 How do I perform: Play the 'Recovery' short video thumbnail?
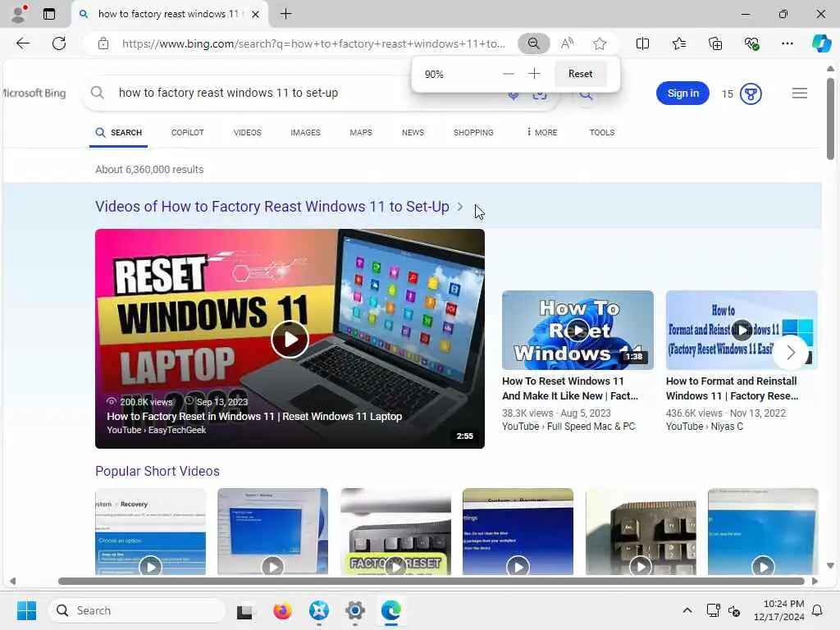point(151,532)
